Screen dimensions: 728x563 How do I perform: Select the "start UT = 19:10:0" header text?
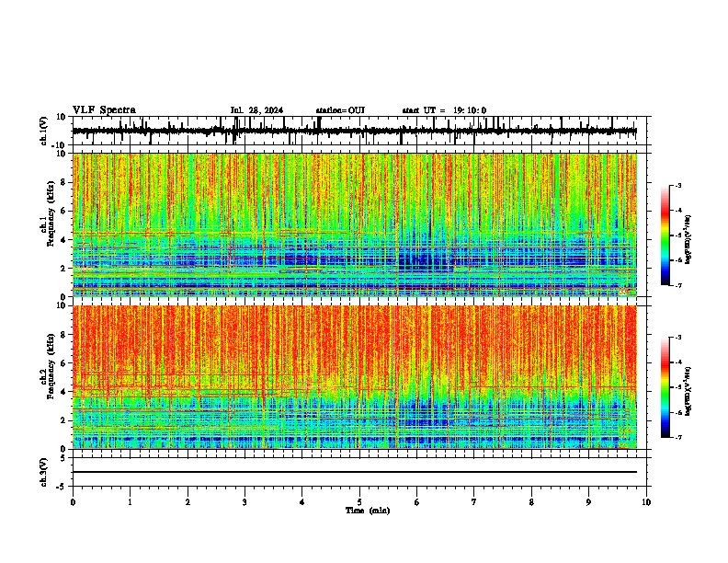pos(444,110)
